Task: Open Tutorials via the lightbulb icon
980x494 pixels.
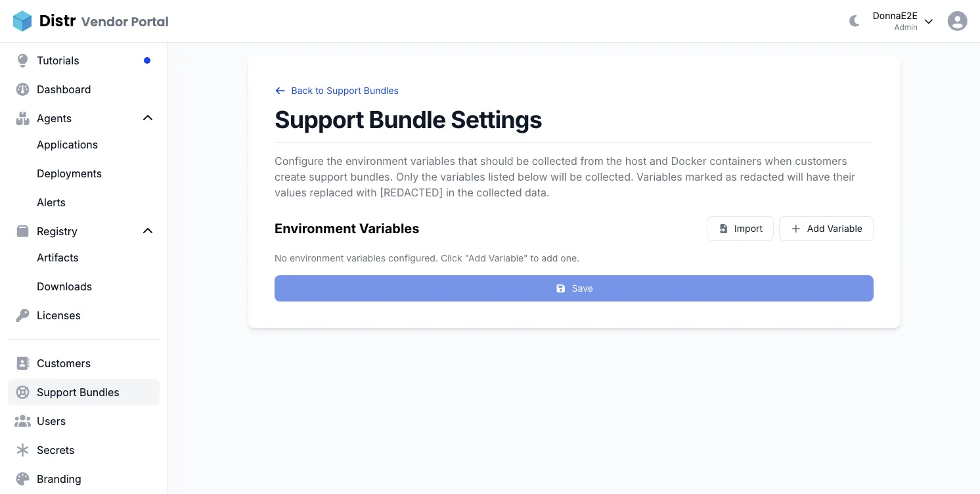Action: pyautogui.click(x=22, y=60)
